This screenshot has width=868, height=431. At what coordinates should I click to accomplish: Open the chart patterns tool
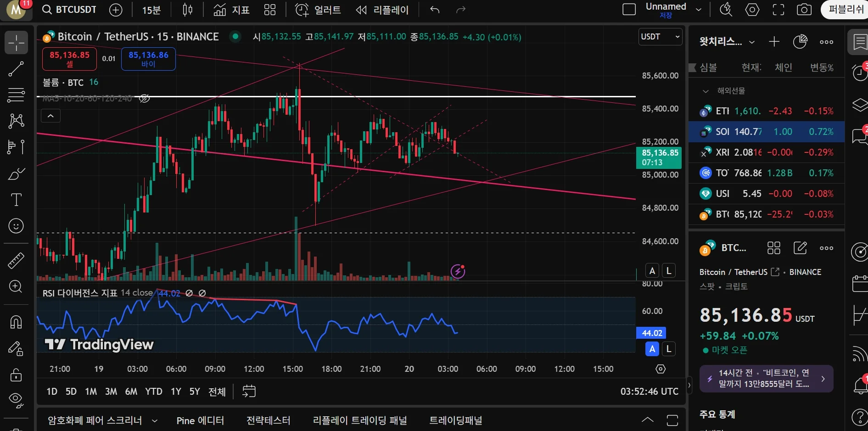tap(16, 121)
